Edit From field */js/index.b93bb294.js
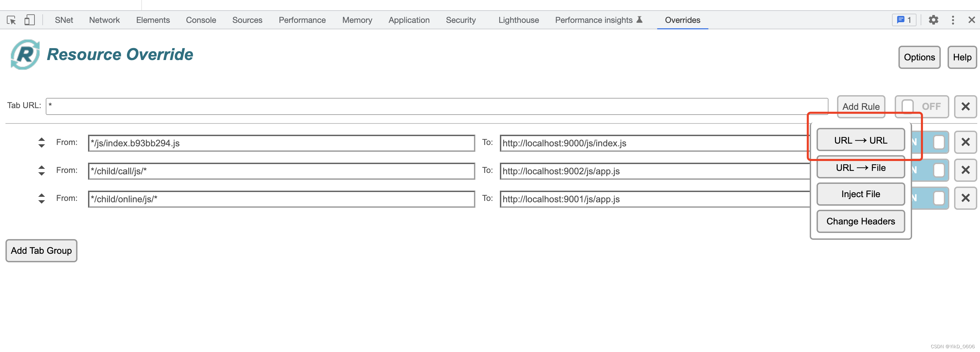 pyautogui.click(x=282, y=143)
